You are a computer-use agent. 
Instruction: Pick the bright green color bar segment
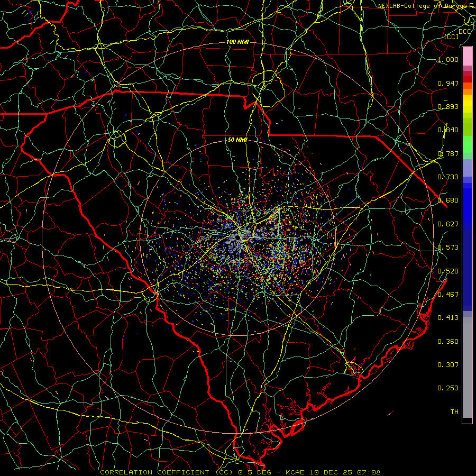point(467,144)
